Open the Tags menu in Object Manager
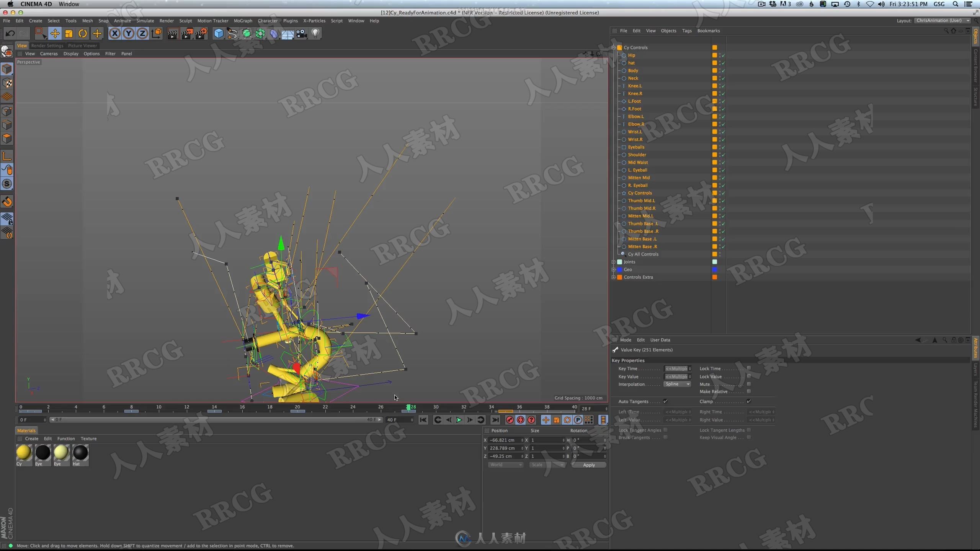Screen dimensions: 980x551 pos(687,31)
